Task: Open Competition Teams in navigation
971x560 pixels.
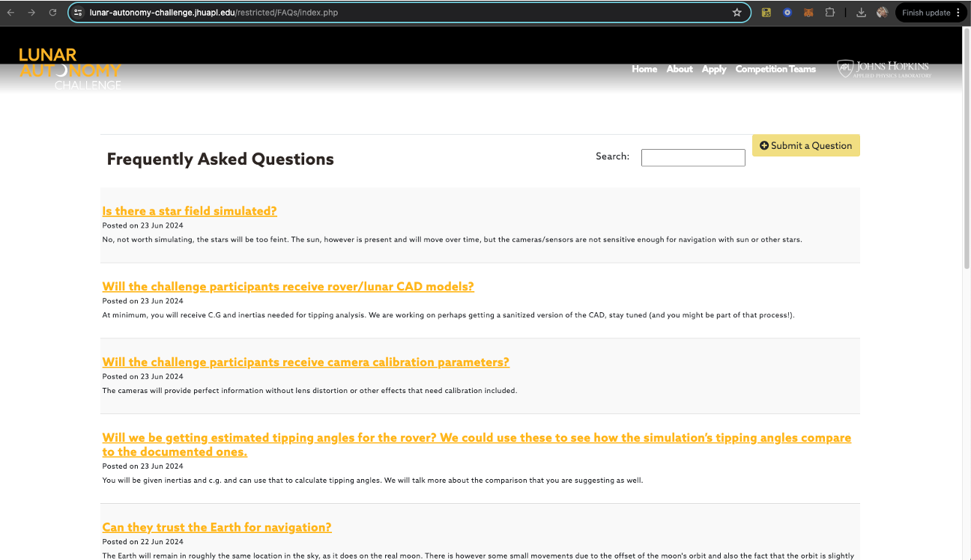Action: pos(775,69)
